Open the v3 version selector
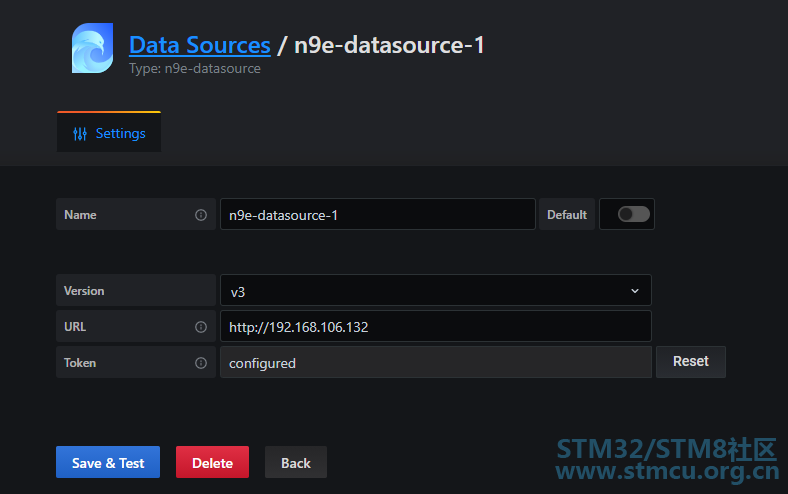 [x=436, y=290]
